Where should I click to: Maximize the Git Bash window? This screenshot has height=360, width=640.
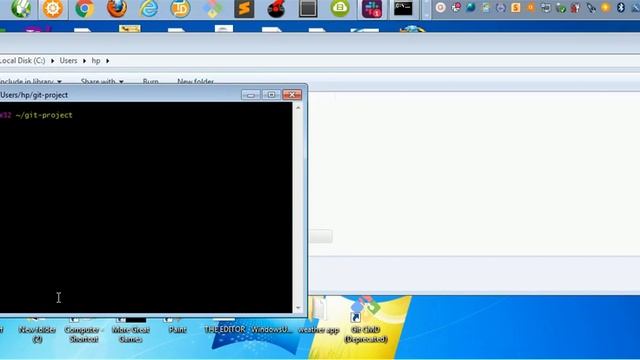coord(271,95)
